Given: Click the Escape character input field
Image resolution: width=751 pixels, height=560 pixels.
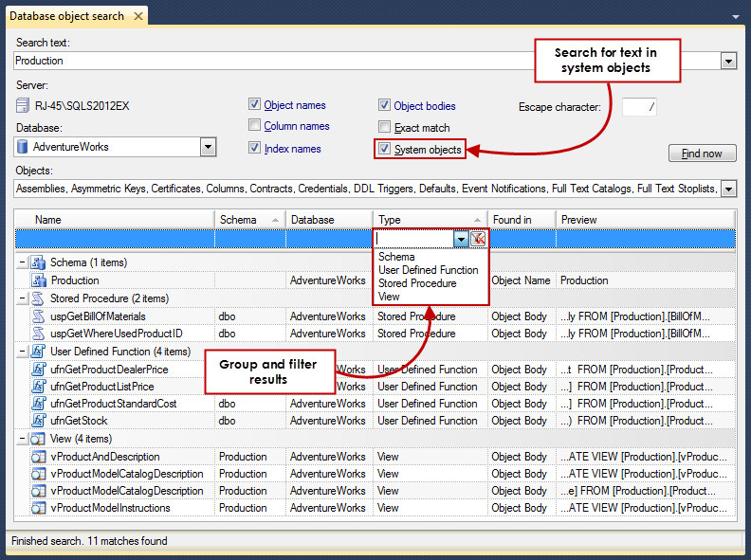Looking at the screenshot, I should click(x=639, y=107).
